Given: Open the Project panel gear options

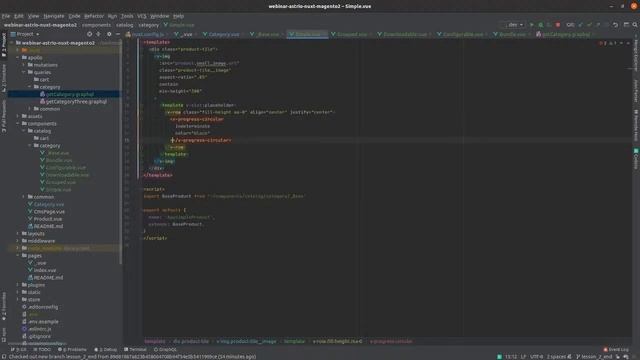Looking at the screenshot, I should (x=109, y=34).
